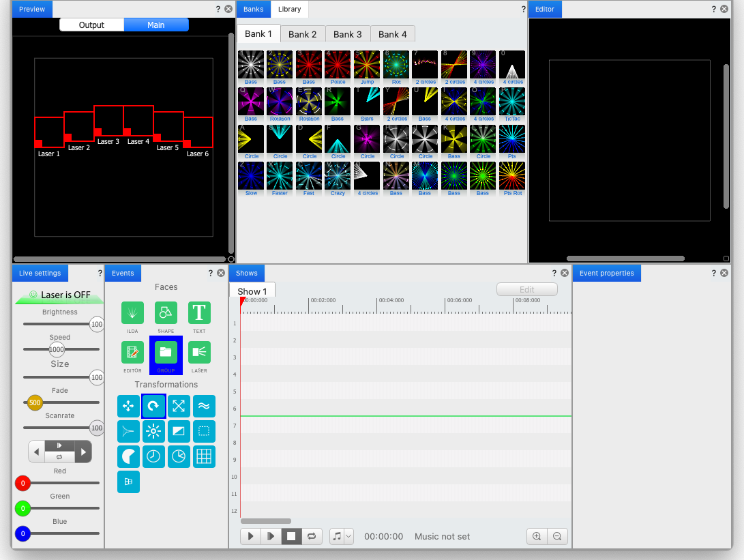This screenshot has height=560, width=744.
Task: Open the Library tab
Action: 289,10
